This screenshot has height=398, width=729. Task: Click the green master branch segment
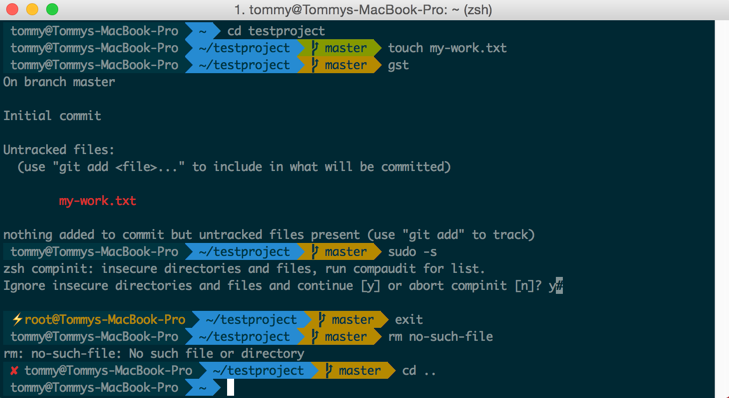(x=339, y=48)
